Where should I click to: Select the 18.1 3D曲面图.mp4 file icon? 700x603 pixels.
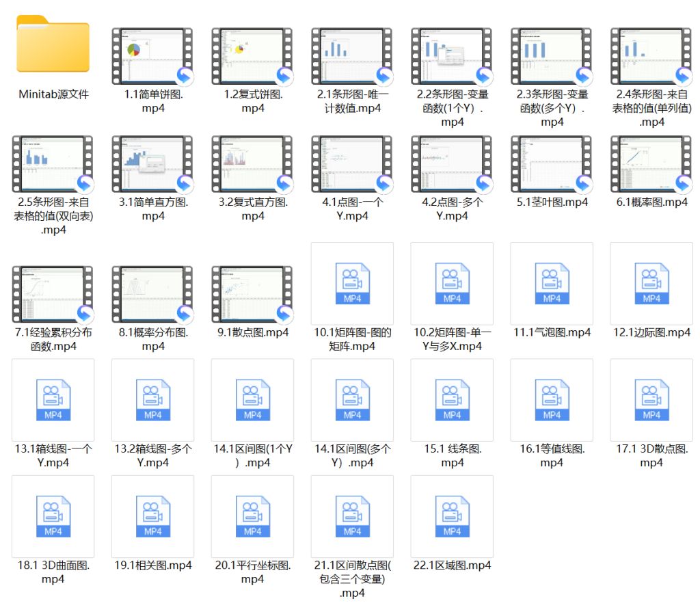point(53,516)
